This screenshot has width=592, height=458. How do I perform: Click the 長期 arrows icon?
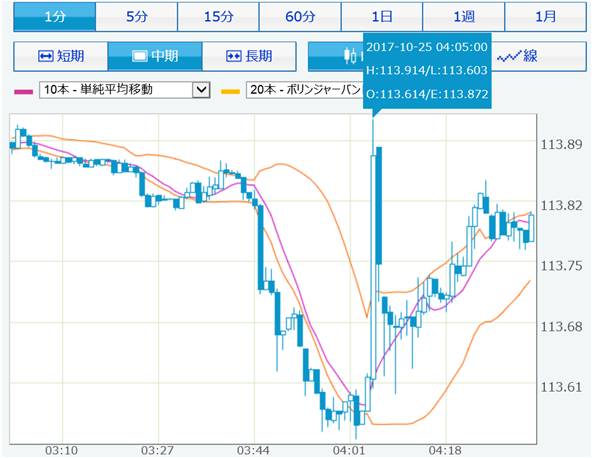(233, 56)
